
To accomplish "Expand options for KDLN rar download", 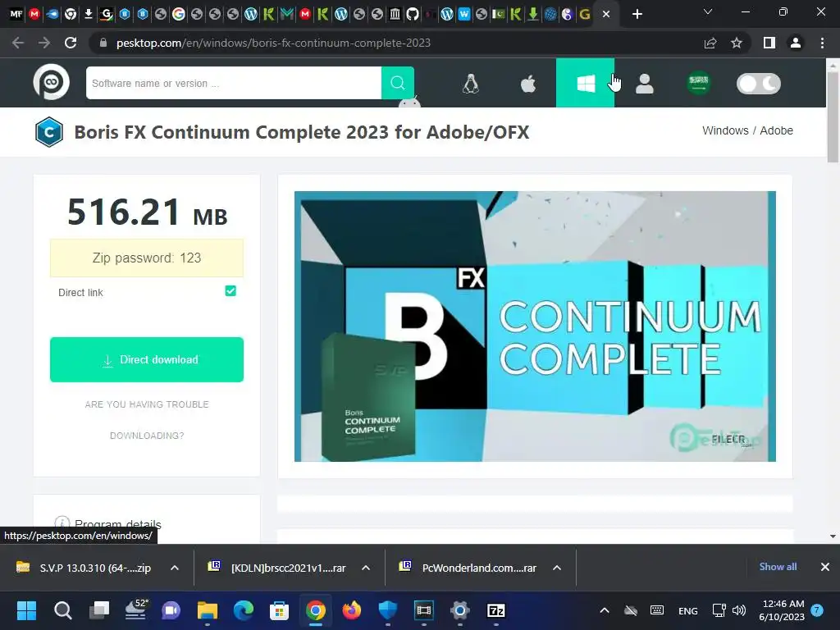I will click(x=366, y=568).
